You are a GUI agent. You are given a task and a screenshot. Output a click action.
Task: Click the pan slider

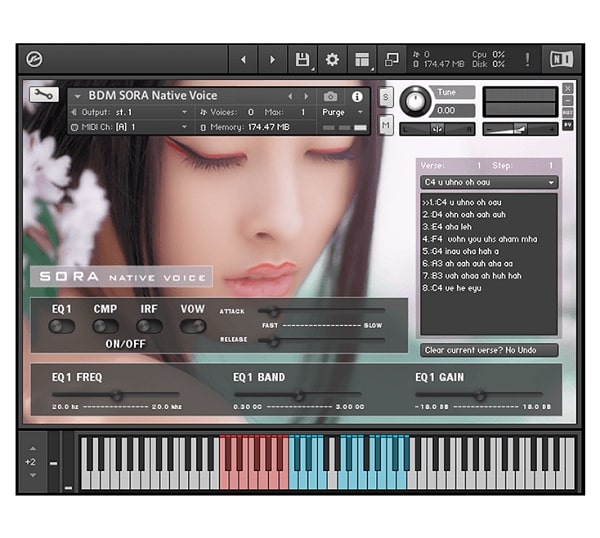pos(437,129)
